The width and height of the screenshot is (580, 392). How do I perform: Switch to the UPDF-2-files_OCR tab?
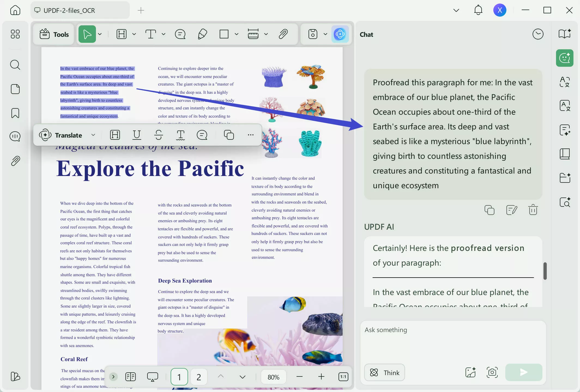[69, 10]
